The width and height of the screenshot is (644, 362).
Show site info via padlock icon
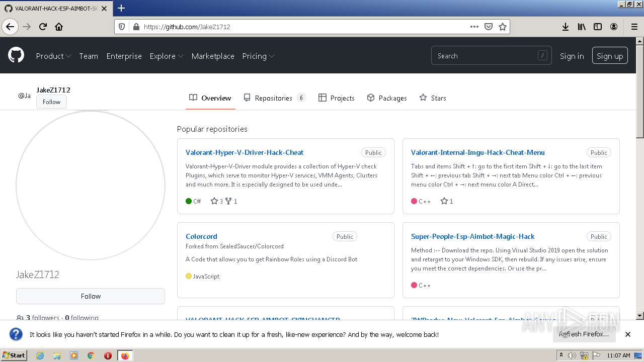tap(135, 27)
